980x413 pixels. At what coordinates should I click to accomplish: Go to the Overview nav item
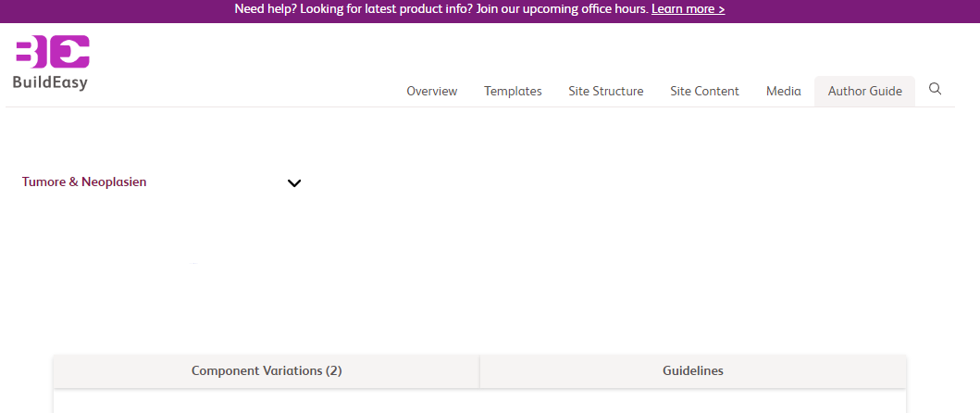(432, 92)
